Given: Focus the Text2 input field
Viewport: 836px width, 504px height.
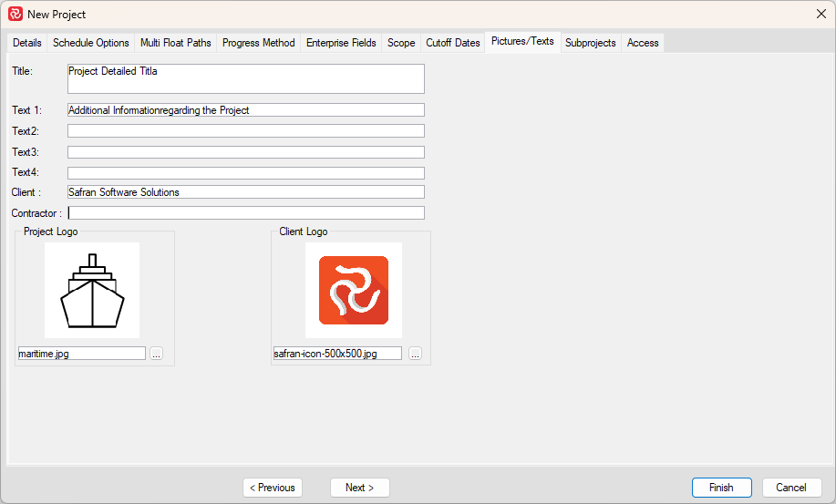Looking at the screenshot, I should pyautogui.click(x=246, y=131).
